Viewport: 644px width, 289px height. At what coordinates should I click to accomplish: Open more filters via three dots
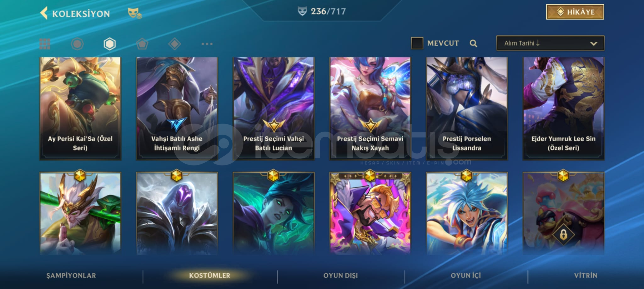click(207, 44)
